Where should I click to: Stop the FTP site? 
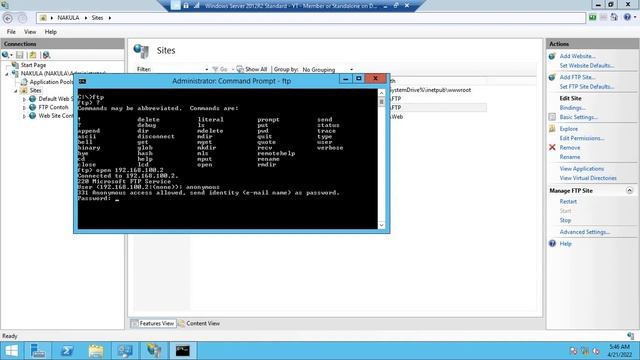pos(565,220)
